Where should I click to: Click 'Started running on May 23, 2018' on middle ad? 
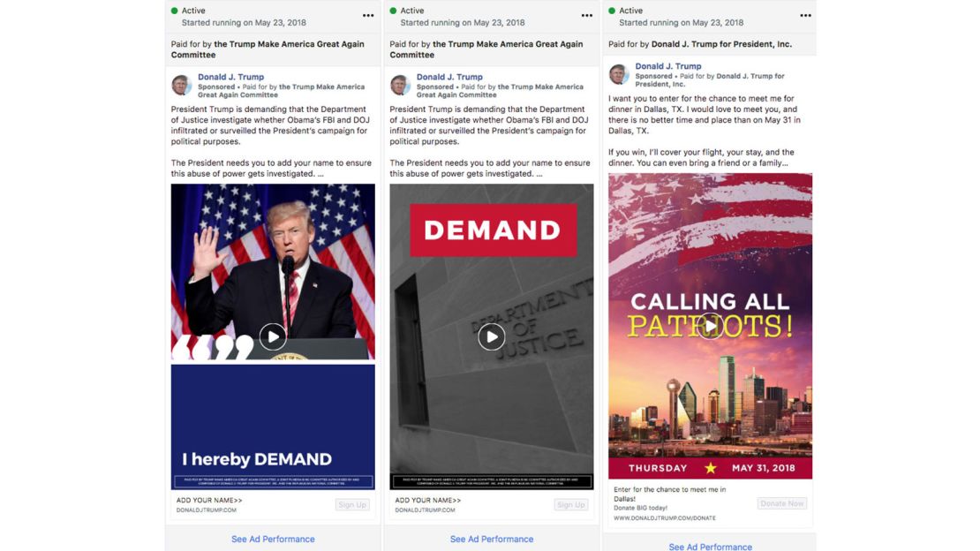463,22
